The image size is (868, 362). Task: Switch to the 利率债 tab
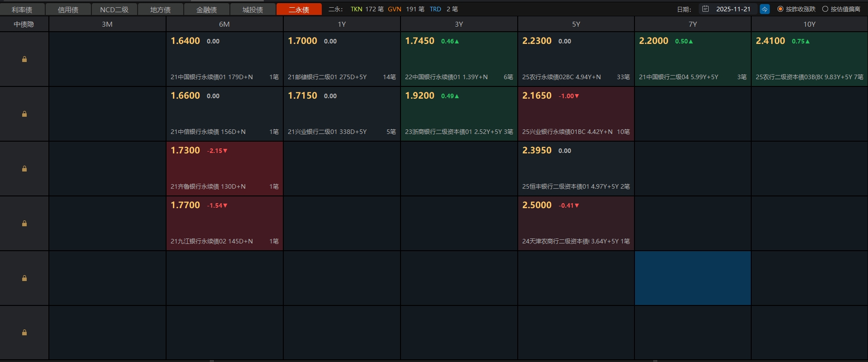click(x=22, y=10)
